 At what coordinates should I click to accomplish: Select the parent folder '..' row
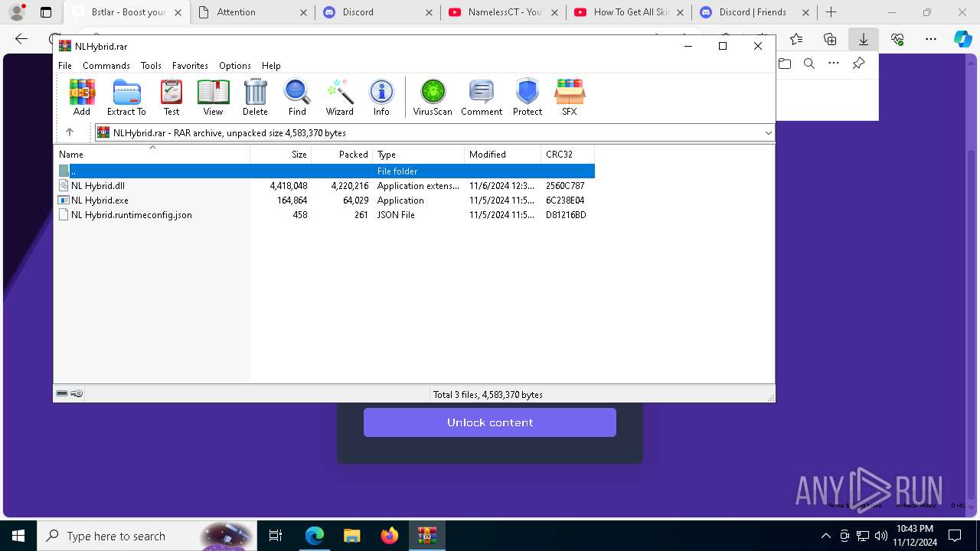click(x=325, y=171)
